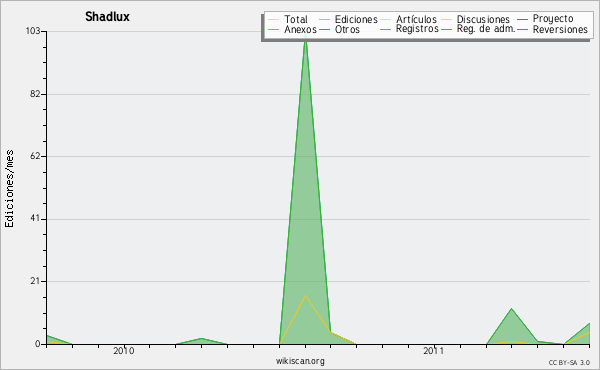Click the 41 y-axis value
This screenshot has height=370, width=600.
point(35,219)
